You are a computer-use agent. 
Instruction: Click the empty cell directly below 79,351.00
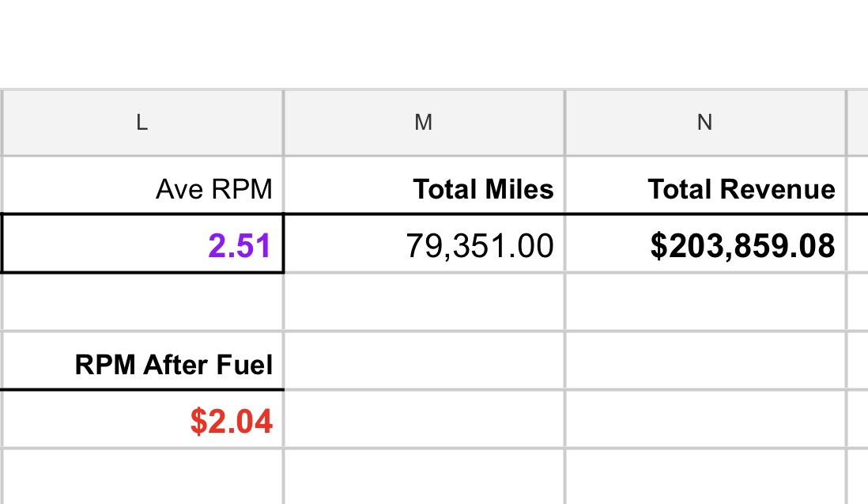tap(424, 302)
